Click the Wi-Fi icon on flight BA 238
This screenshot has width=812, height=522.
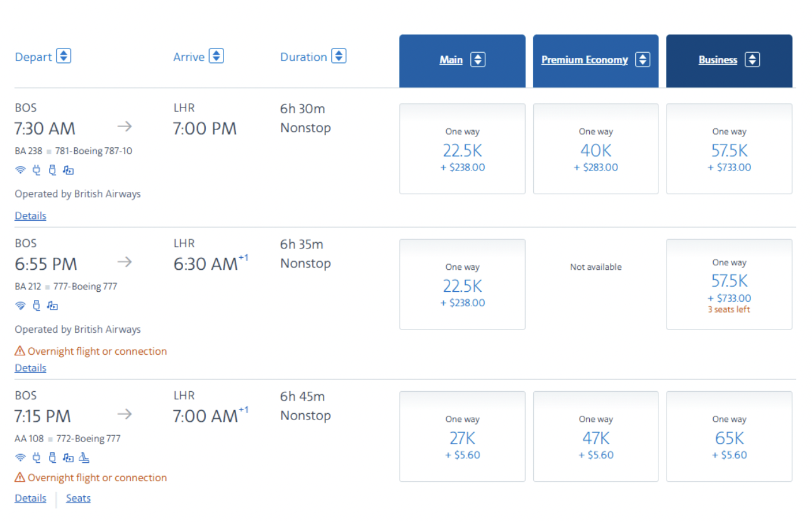[20, 170]
